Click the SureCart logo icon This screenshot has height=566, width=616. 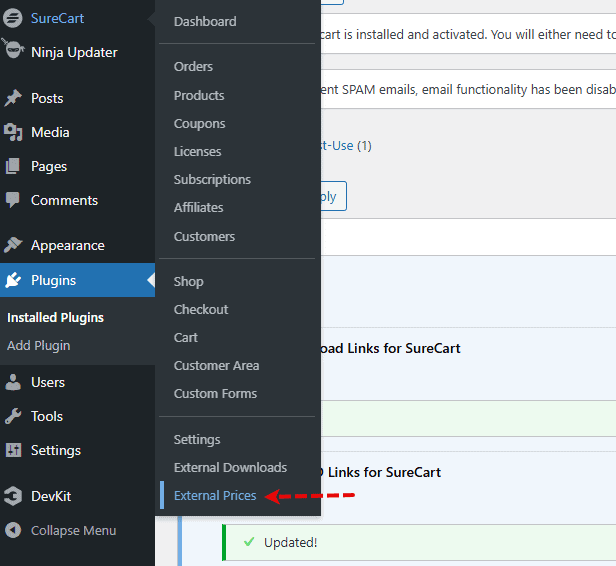[13, 18]
